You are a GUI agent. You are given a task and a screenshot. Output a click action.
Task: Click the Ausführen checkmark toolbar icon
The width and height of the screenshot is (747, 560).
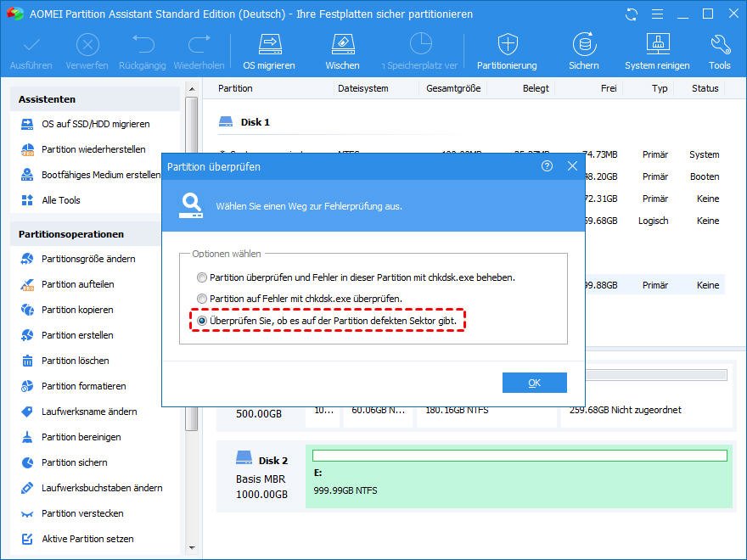[31, 45]
